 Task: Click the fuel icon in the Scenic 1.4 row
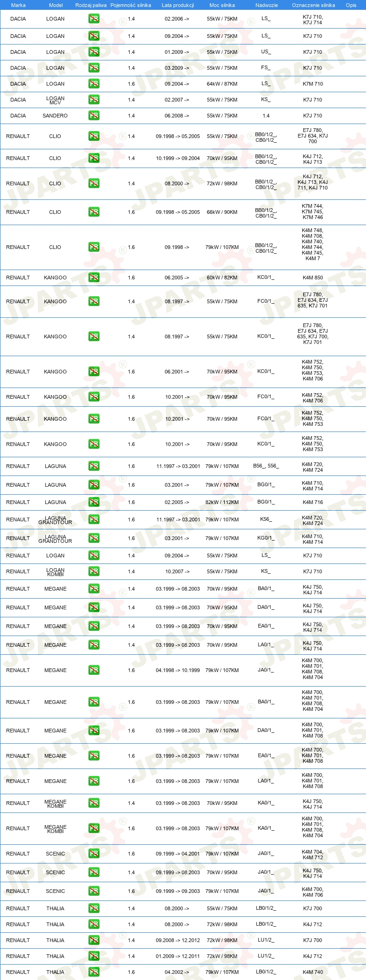point(94,872)
